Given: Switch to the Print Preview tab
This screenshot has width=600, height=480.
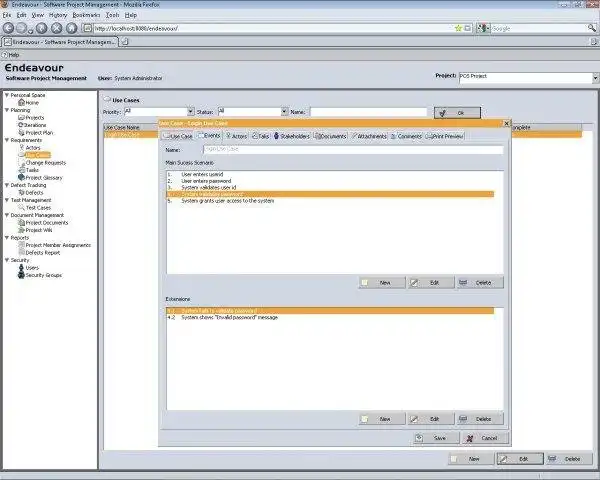Looking at the screenshot, I should pyautogui.click(x=445, y=136).
